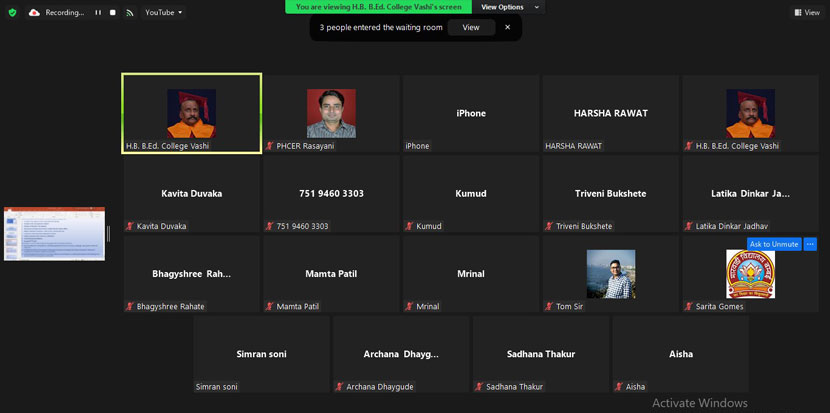Click the green live stream signal icon
Screen dimensions: 830x413
point(130,12)
